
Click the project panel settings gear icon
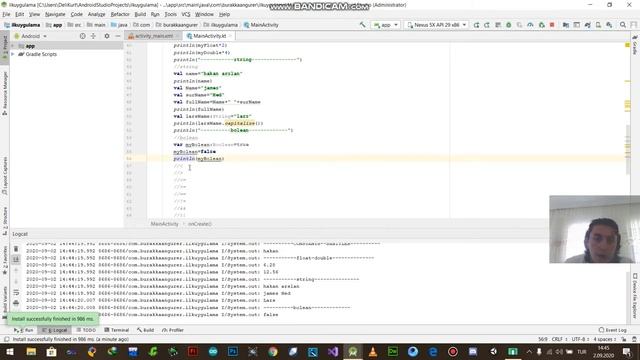tap(107, 36)
